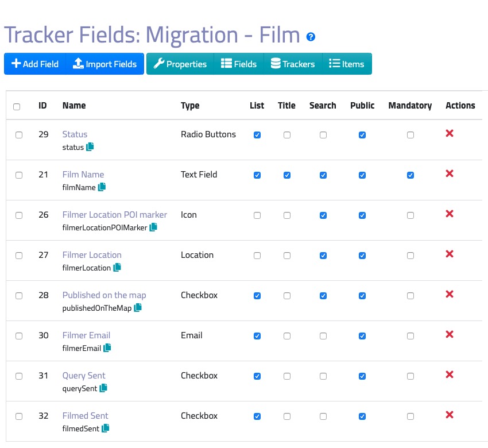Image resolution: width=488 pixels, height=448 pixels.
Task: Click copy icon beside publishedOnTheMap
Action: (x=137, y=308)
